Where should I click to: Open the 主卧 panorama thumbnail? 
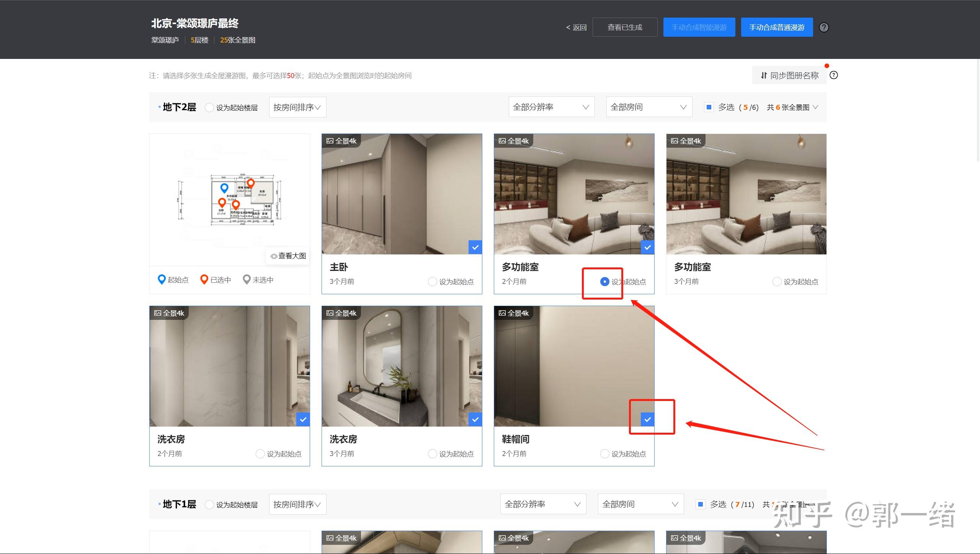[x=402, y=194]
